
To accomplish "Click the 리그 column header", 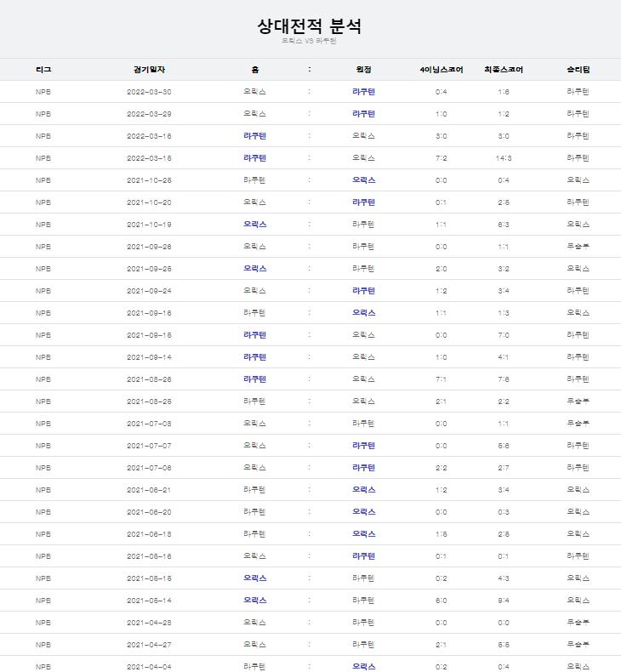I will [43, 70].
